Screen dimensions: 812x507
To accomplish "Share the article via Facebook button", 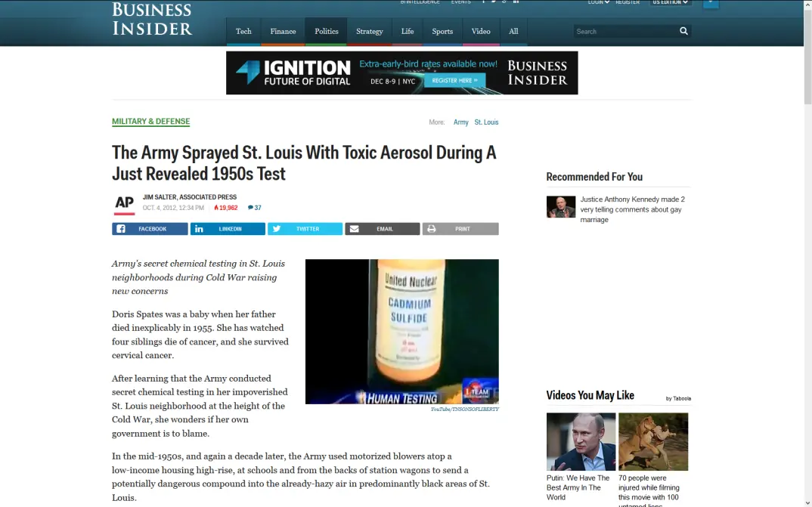I will 150,229.
